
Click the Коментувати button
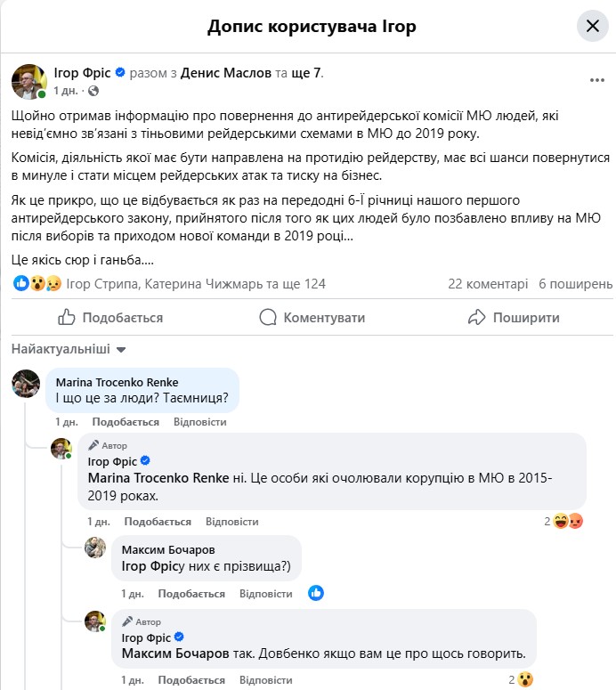point(312,317)
